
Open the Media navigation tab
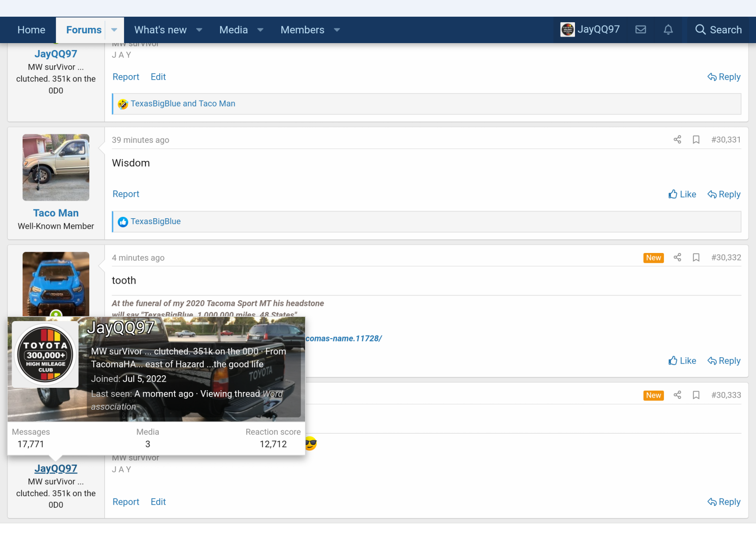(x=233, y=30)
